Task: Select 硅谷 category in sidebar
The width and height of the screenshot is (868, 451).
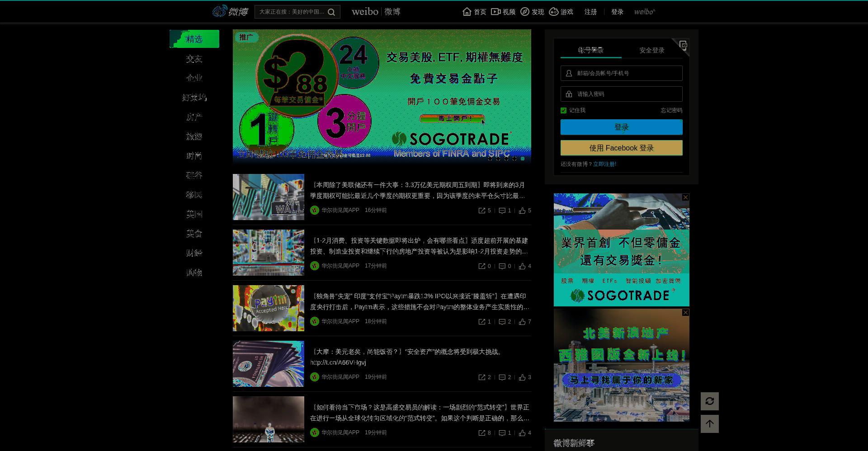Action: coord(194,175)
